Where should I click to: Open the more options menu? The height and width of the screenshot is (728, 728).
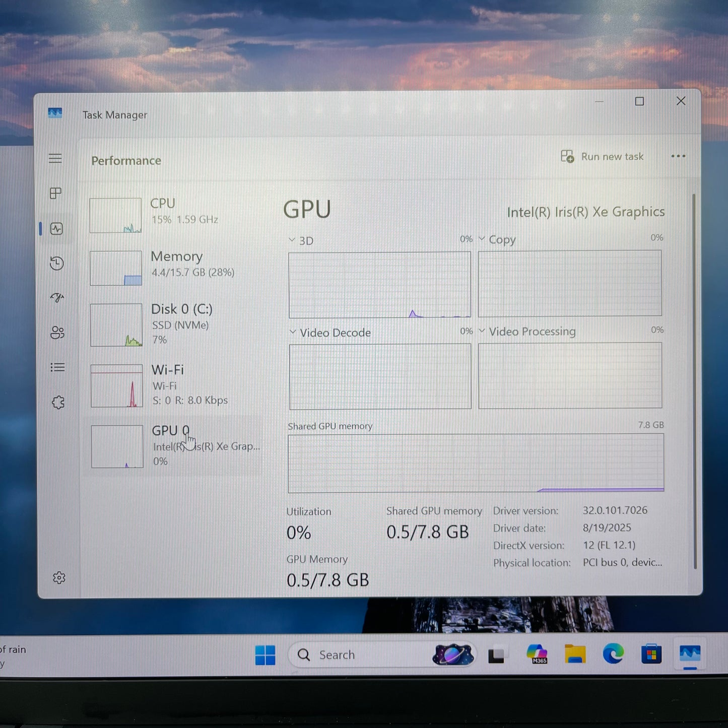(678, 156)
